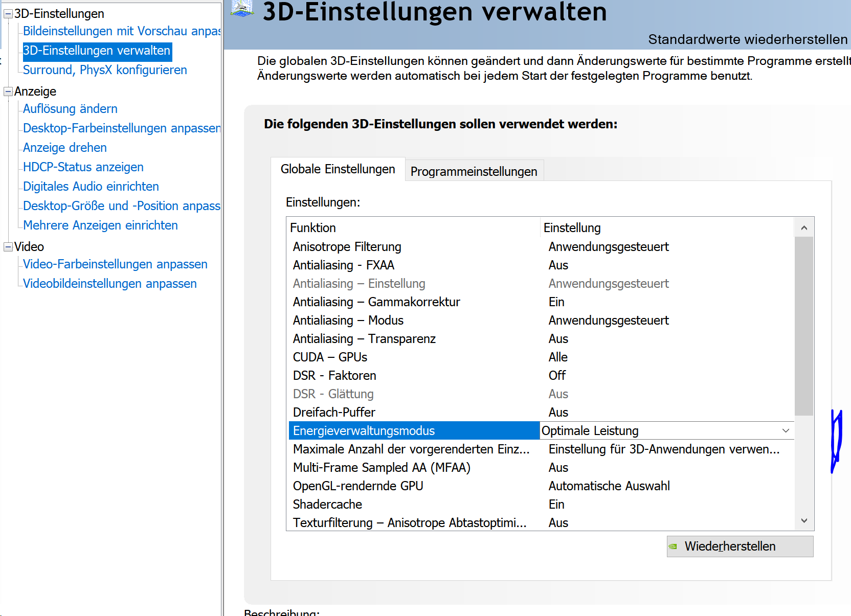Screen dimensions: 851x616
Task: Select 3D-Einstellungen verwalten in sidebar
Action: click(x=97, y=51)
